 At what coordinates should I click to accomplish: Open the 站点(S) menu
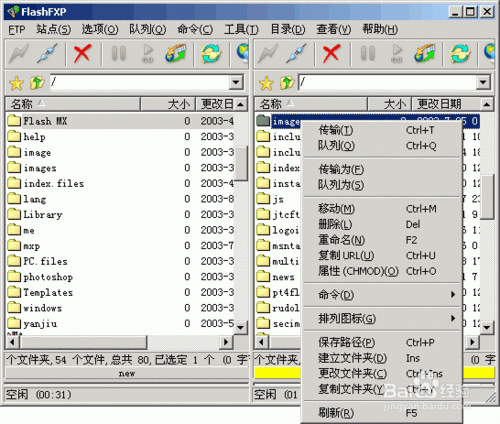[x=54, y=29]
